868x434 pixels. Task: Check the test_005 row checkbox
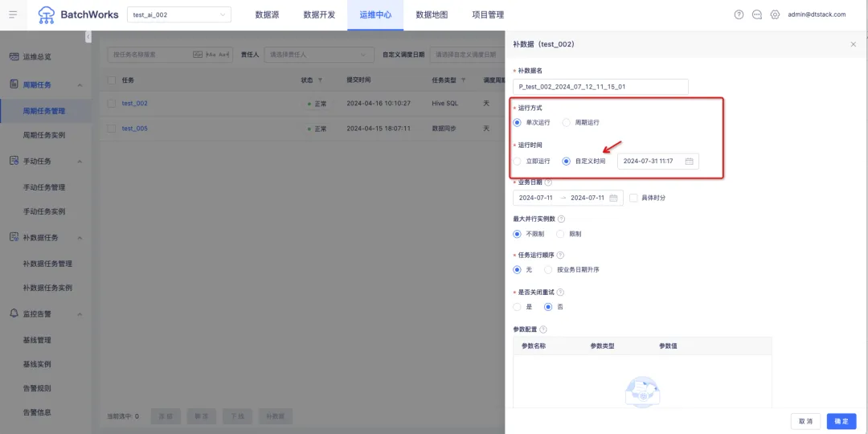click(x=111, y=129)
